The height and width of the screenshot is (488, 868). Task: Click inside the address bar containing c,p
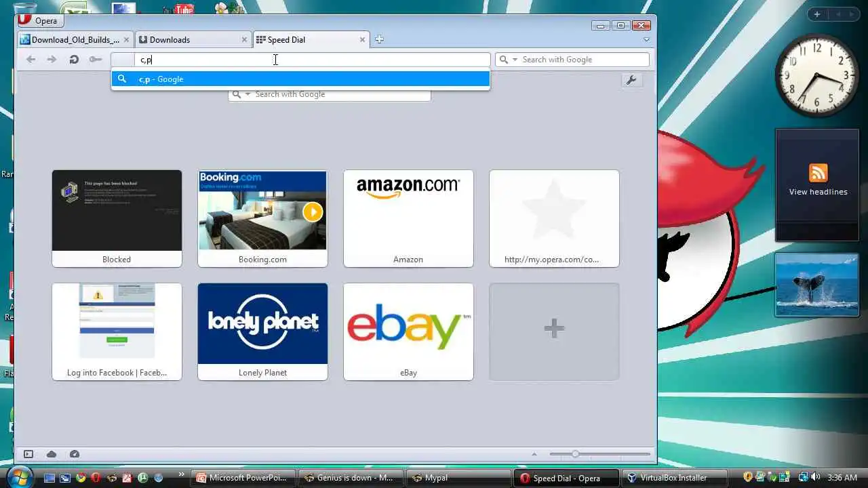pyautogui.click(x=300, y=60)
